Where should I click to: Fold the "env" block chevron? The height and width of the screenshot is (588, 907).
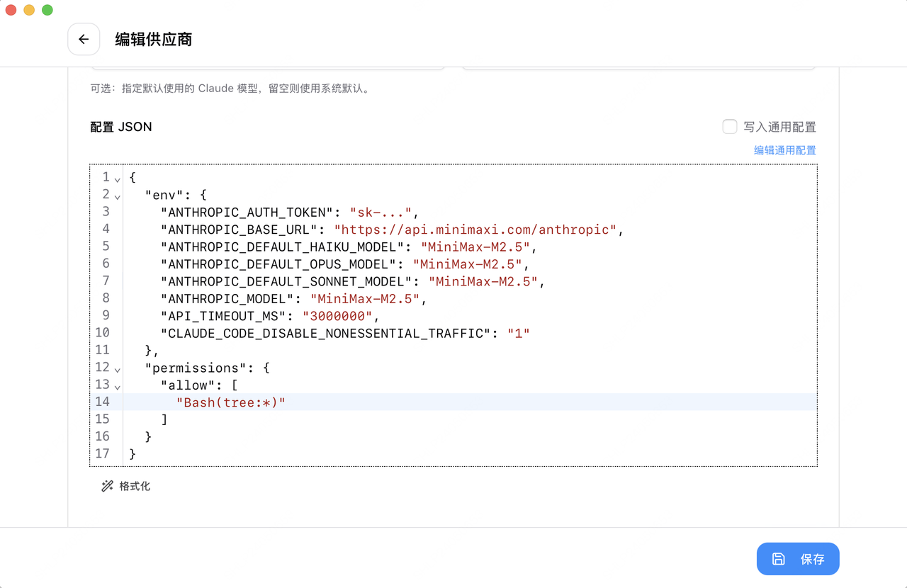(118, 196)
